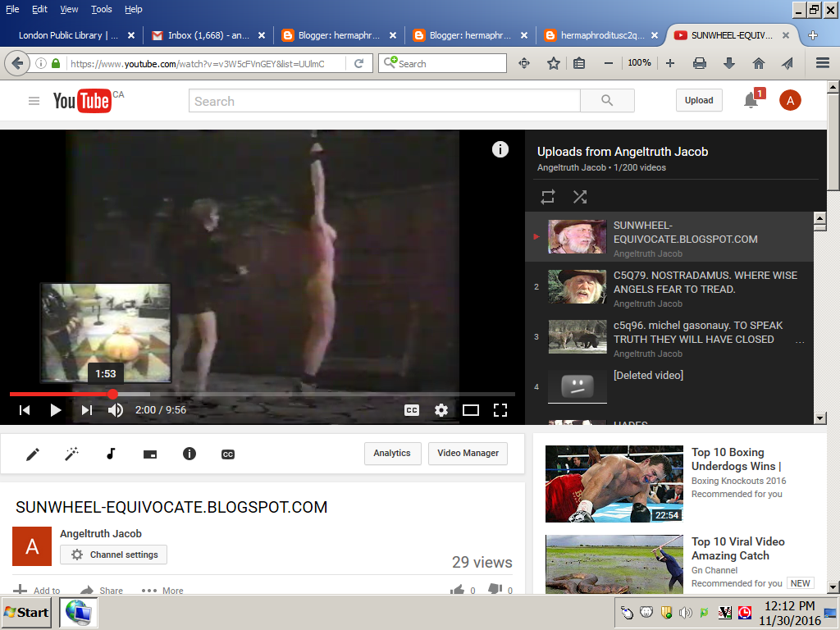
Task: Open the Help menu
Action: point(134,9)
